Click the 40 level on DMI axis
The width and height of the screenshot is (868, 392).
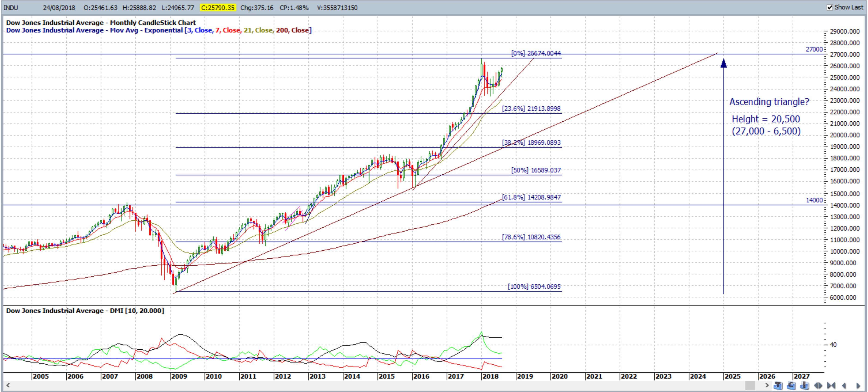(833, 345)
